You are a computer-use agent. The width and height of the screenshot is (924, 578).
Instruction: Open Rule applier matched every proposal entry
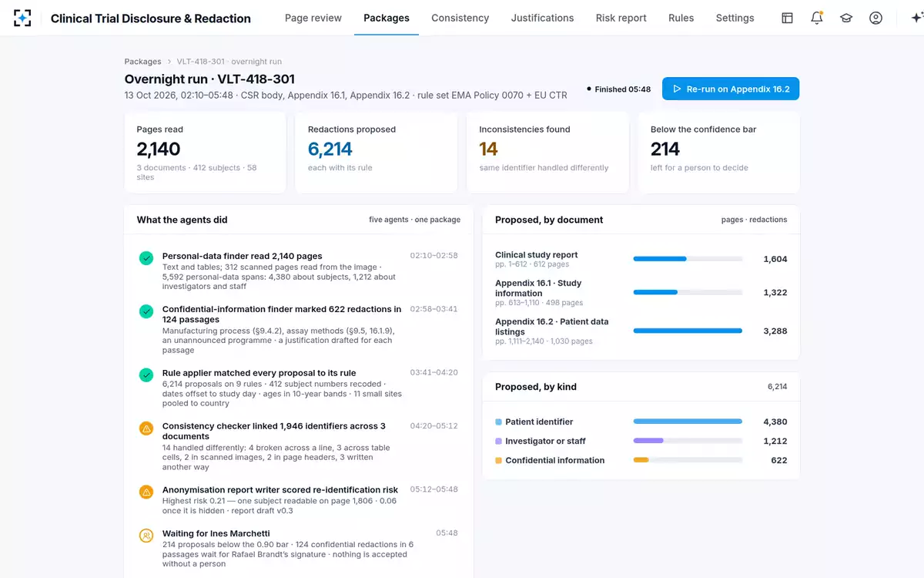pos(299,388)
